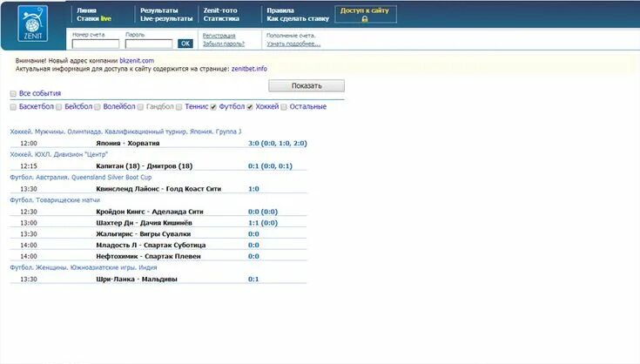Check the Остальные checkbox
This screenshot has height=364, width=640.
tap(284, 107)
